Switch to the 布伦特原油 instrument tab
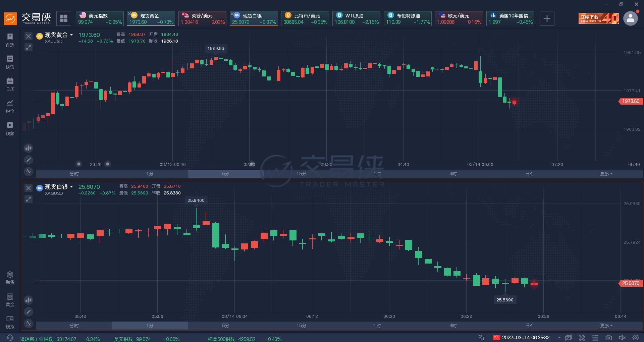The width and height of the screenshot is (644, 342). (408, 18)
